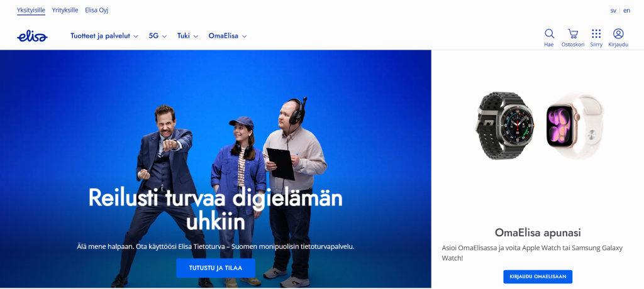Viewport: 644px width, 289px height.
Task: Open the Ostoskori shopping cart icon
Action: (x=572, y=34)
